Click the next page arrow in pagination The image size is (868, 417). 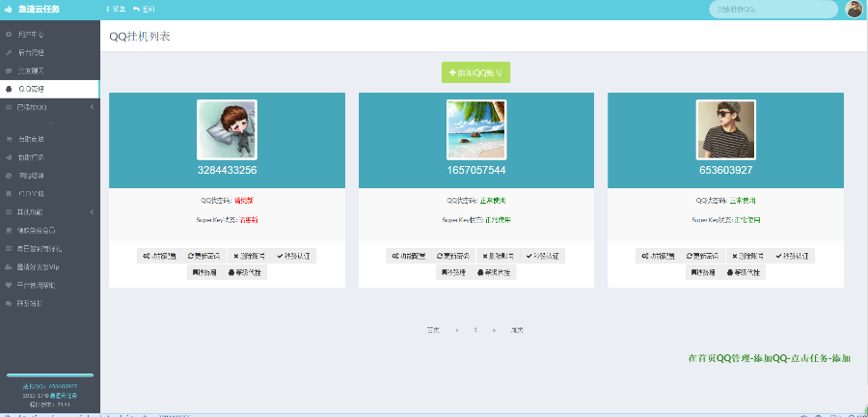click(494, 330)
